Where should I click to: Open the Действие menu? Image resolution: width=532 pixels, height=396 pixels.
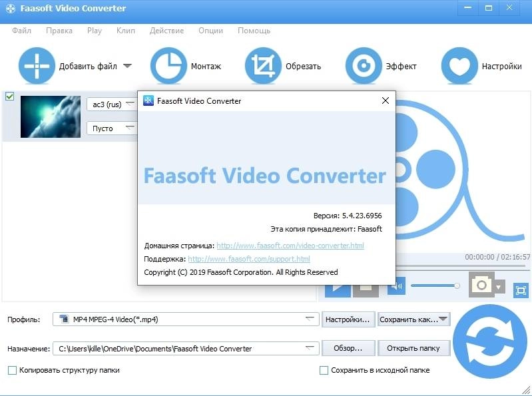[166, 31]
